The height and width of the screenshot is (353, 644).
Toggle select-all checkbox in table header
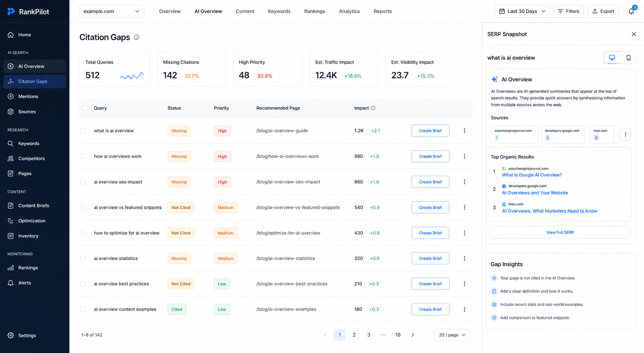coord(85,108)
